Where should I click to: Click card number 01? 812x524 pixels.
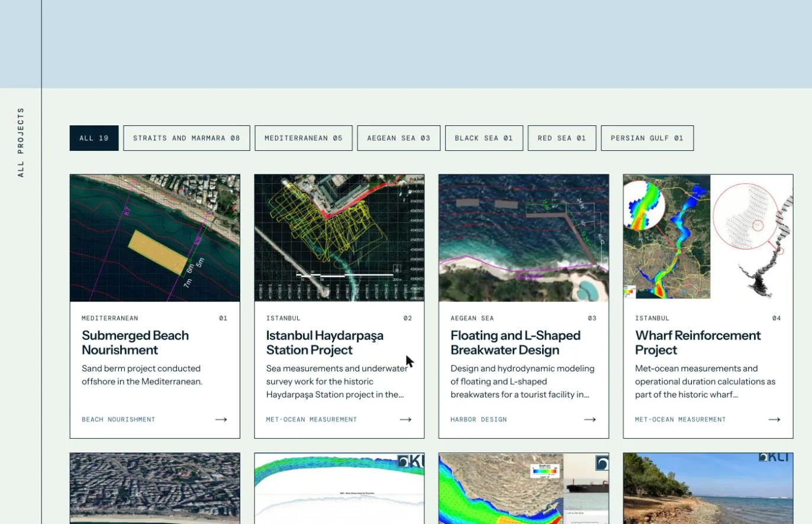click(223, 318)
